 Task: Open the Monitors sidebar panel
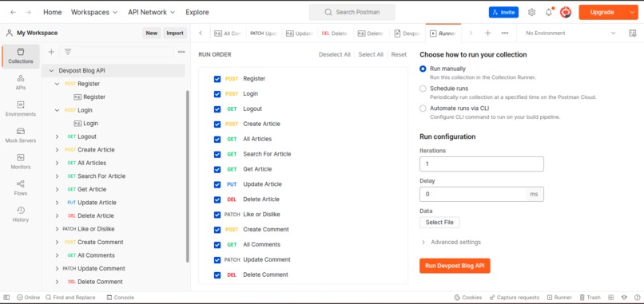coord(21,162)
